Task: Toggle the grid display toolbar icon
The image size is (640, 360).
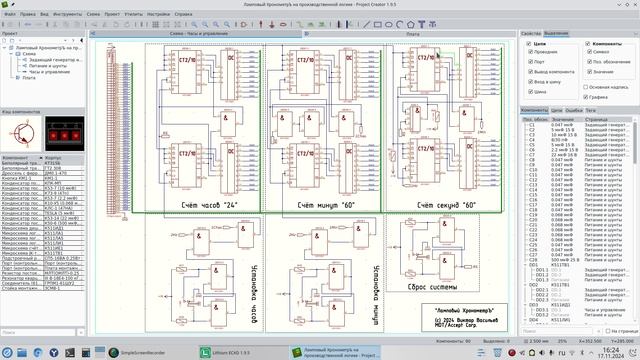Action: coord(156,24)
